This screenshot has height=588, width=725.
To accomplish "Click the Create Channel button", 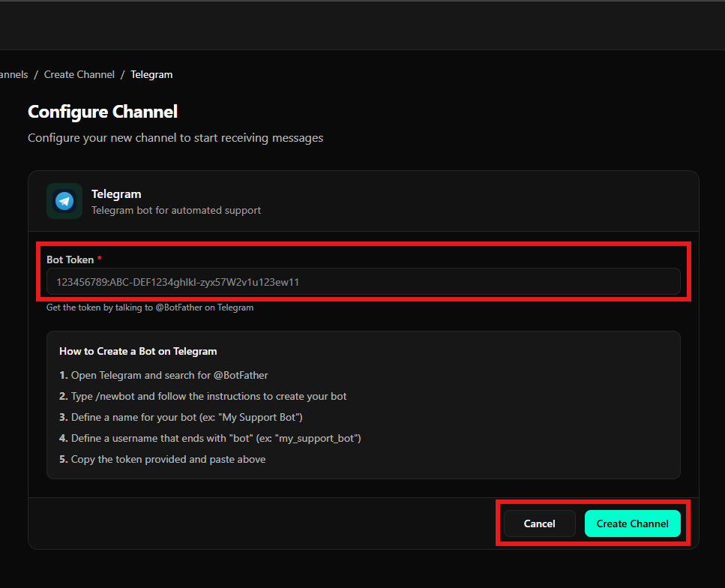I will pos(632,523).
